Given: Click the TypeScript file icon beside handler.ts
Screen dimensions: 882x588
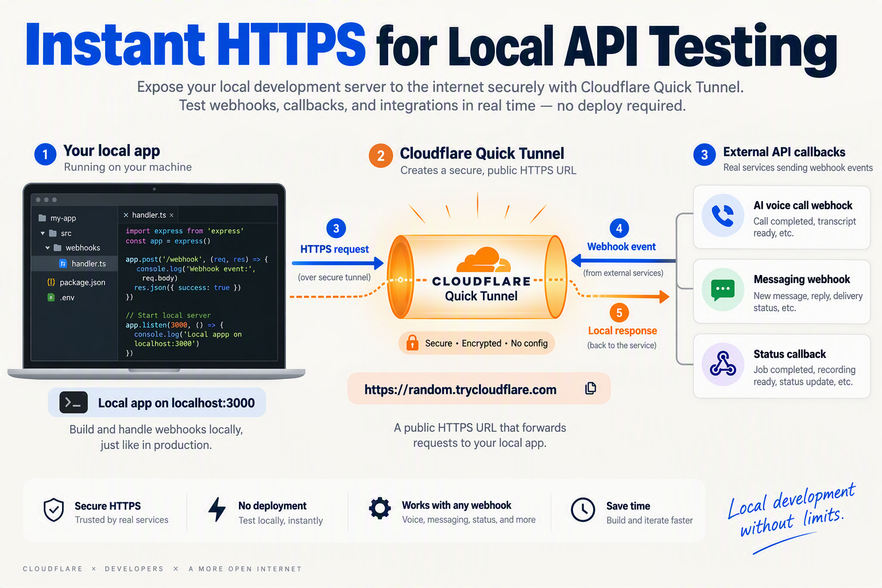Looking at the screenshot, I should point(63,264).
